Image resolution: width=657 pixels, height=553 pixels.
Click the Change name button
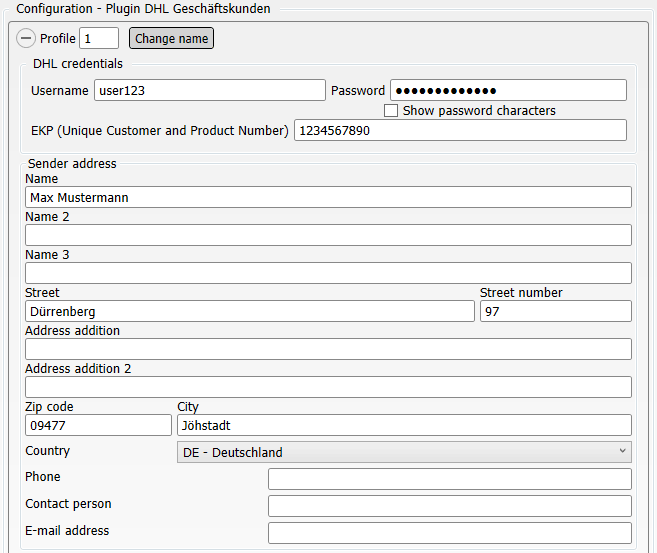click(171, 38)
